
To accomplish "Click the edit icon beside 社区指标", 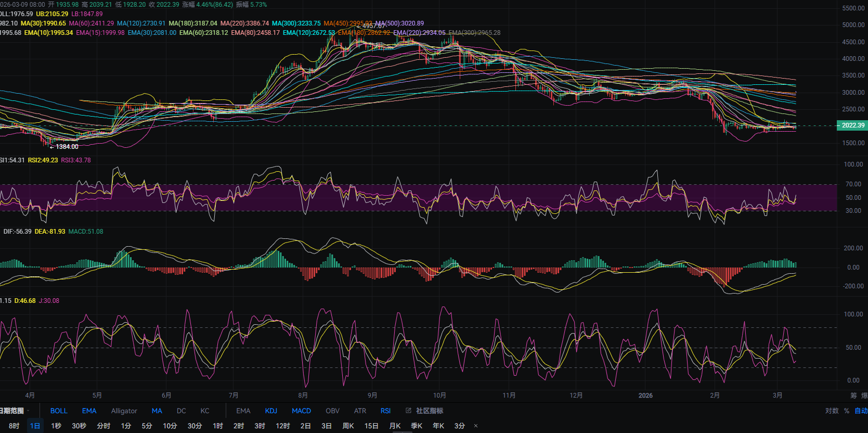I will coord(409,411).
